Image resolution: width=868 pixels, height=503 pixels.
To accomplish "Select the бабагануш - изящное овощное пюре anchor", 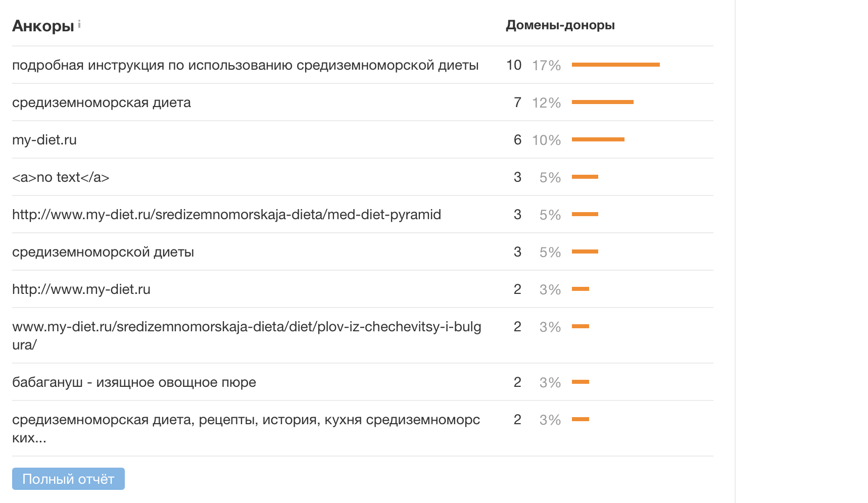I will (134, 382).
